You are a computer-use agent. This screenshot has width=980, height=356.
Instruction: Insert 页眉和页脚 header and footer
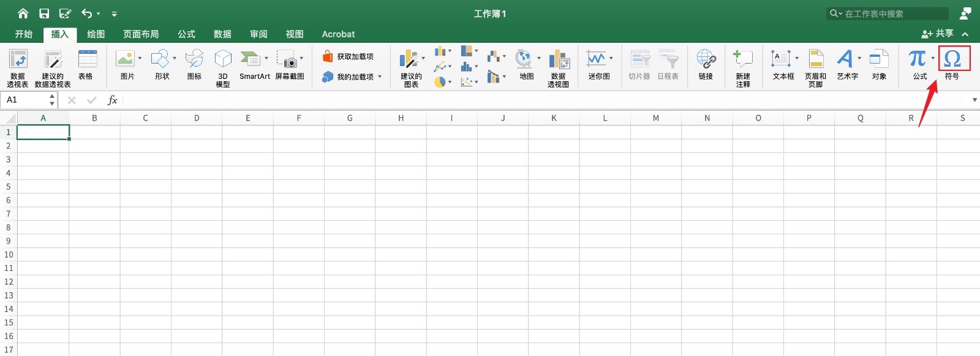click(x=815, y=67)
